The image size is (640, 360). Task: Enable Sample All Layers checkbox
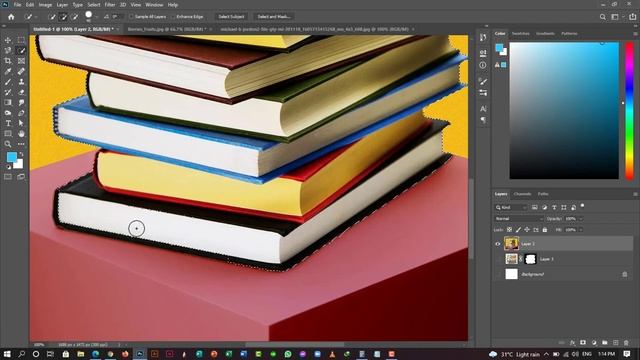click(x=131, y=17)
